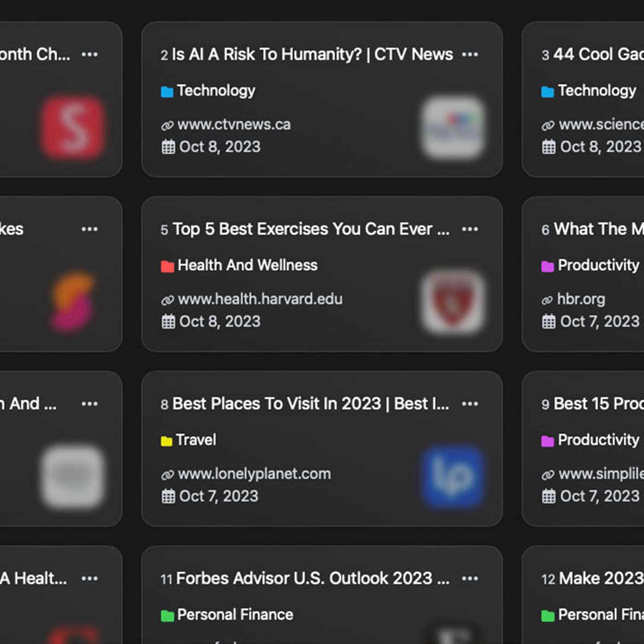
Task: Open more options for Forbes Advisor card
Action: click(x=470, y=579)
